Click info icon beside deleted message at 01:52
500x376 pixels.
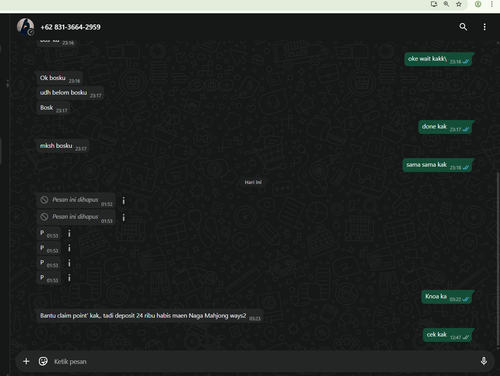[x=124, y=200]
